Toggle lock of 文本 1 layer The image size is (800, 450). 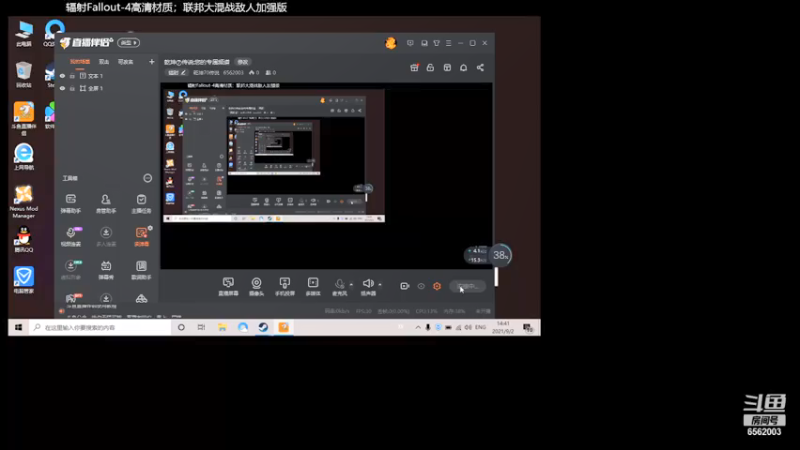[72, 76]
